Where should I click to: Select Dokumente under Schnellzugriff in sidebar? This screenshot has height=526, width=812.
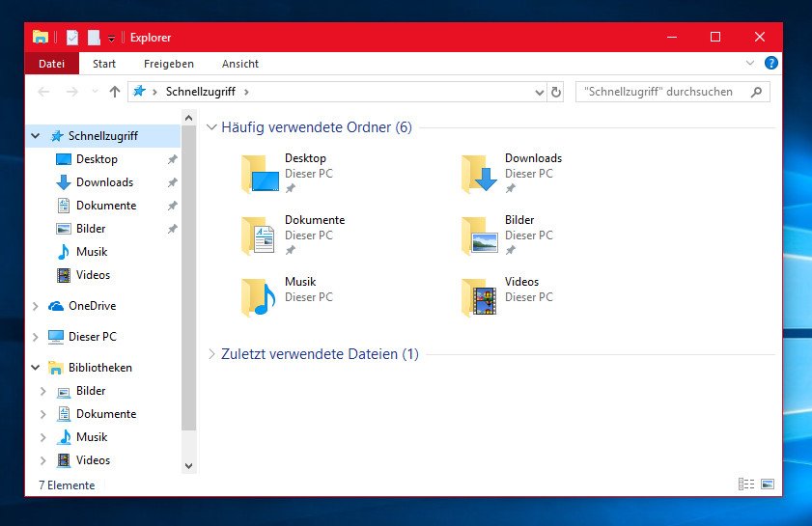(x=106, y=206)
